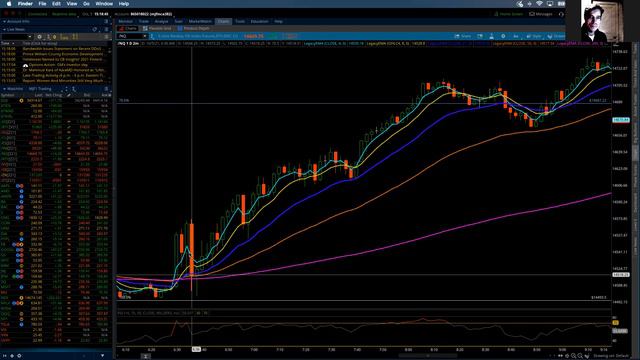Open the Flexible Grid sub-tab
The height and width of the screenshot is (360, 640).
157,29
